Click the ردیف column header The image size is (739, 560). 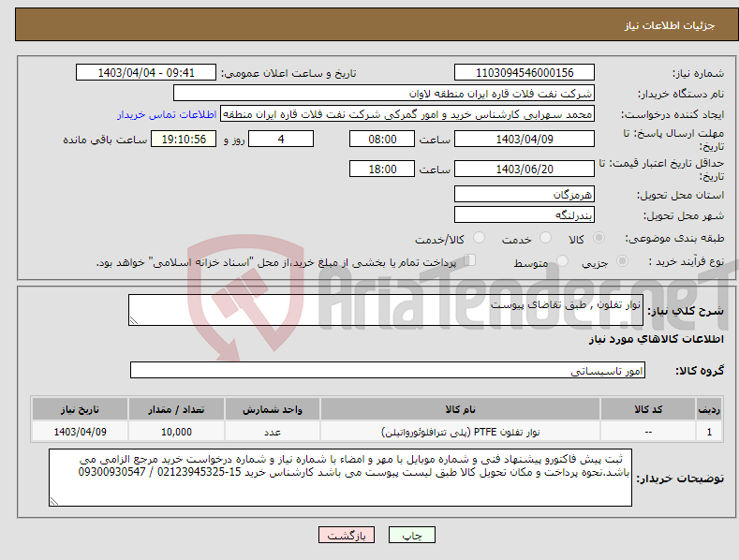point(709,409)
